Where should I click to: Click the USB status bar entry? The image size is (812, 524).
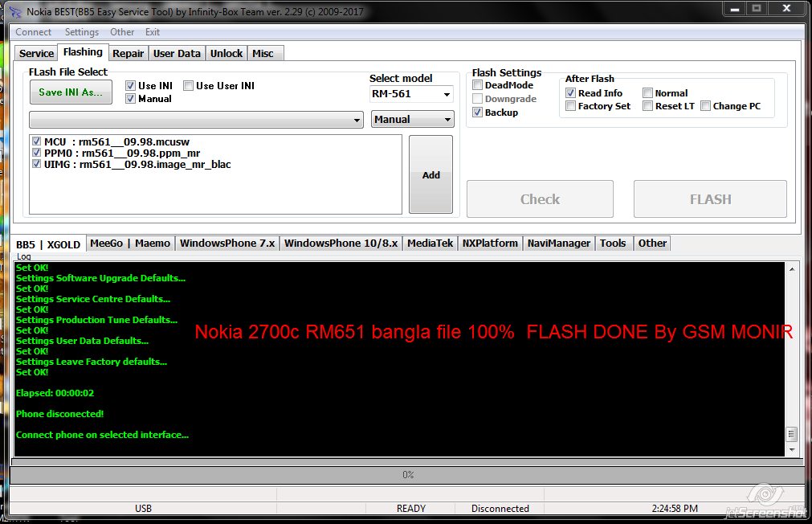tap(143, 509)
